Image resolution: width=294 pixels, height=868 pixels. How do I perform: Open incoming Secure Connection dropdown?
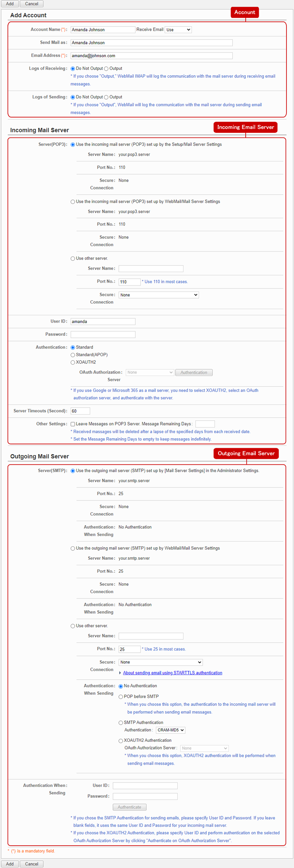point(158,295)
